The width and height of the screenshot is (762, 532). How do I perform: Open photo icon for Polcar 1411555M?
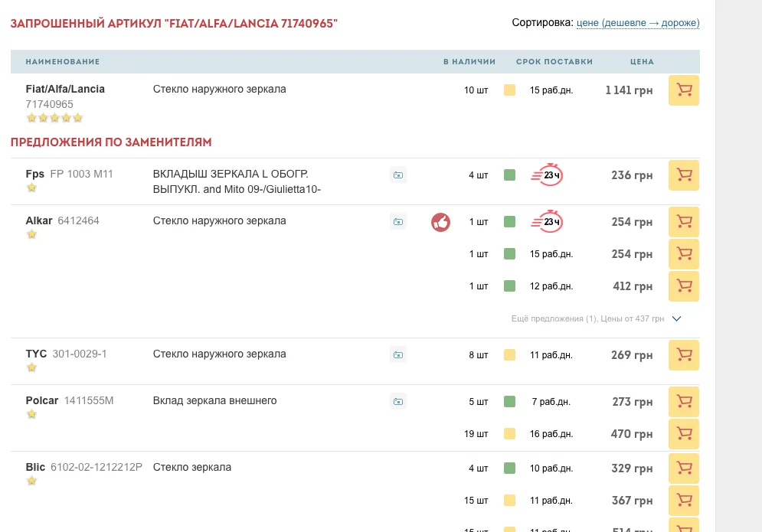coord(398,401)
